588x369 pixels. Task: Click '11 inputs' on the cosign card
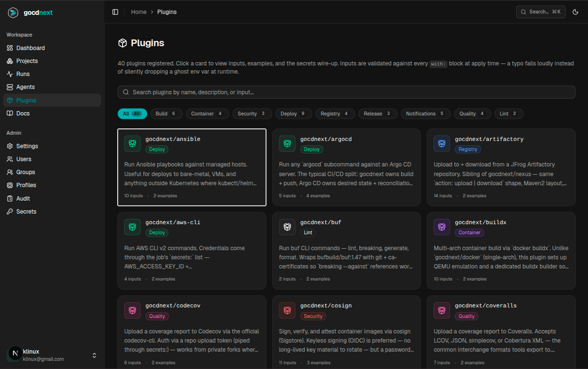click(288, 363)
